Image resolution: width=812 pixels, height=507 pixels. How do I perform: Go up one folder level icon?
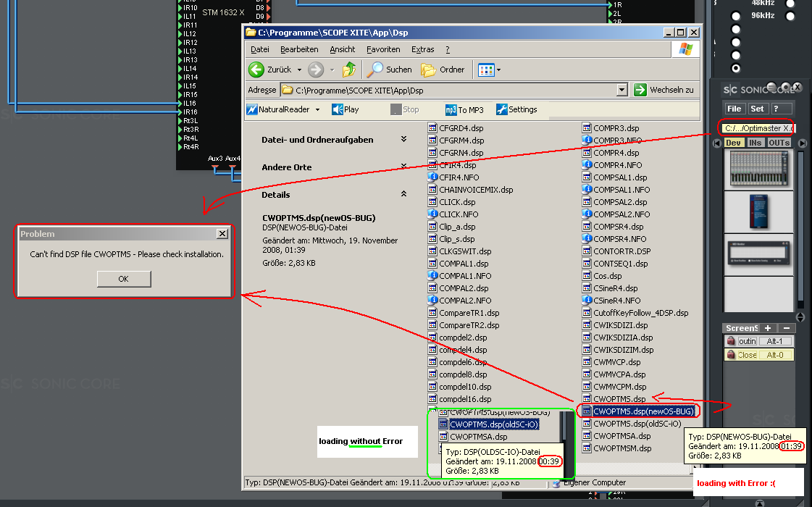(349, 70)
